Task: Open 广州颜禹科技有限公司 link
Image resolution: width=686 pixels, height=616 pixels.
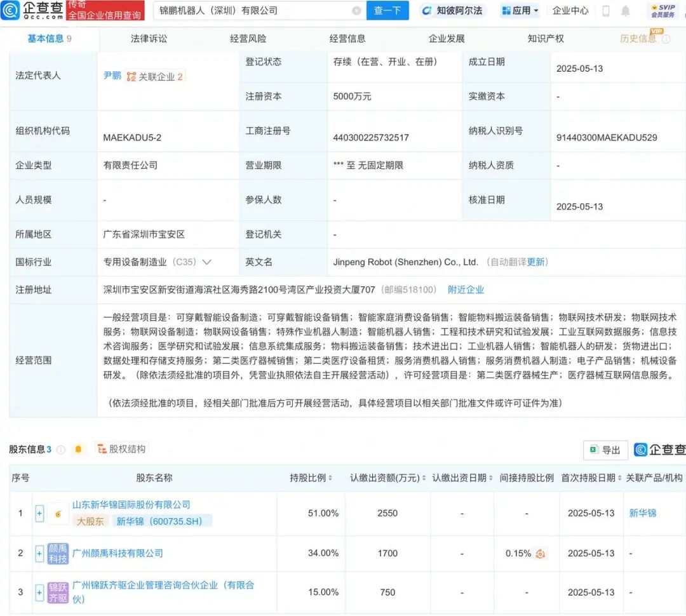Action: [118, 553]
